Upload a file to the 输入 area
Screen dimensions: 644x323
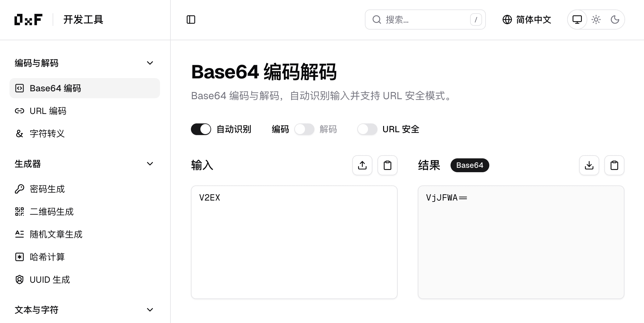tap(362, 165)
